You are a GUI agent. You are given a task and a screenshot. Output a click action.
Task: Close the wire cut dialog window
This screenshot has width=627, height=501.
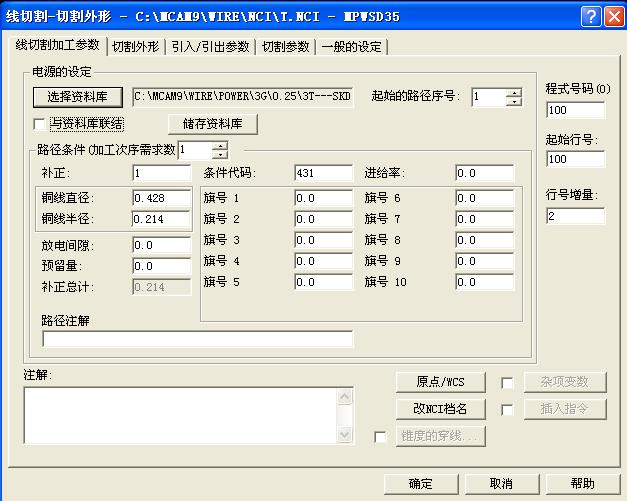(x=614, y=16)
